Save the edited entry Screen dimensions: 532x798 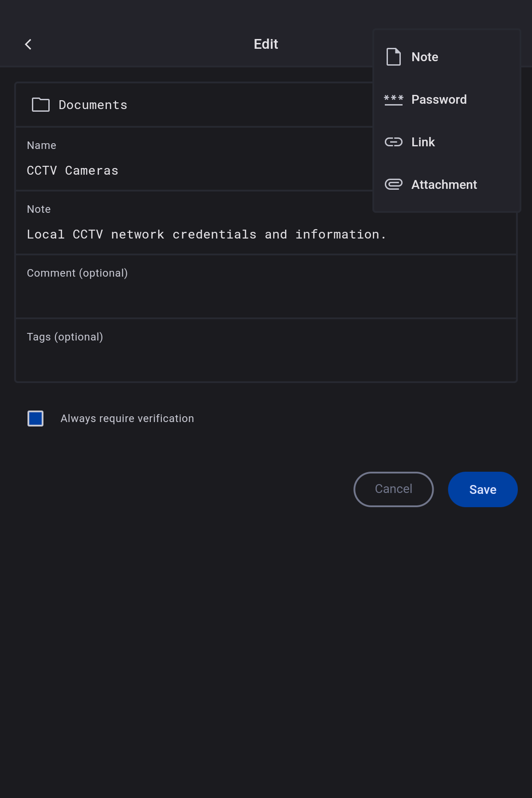[x=482, y=489]
